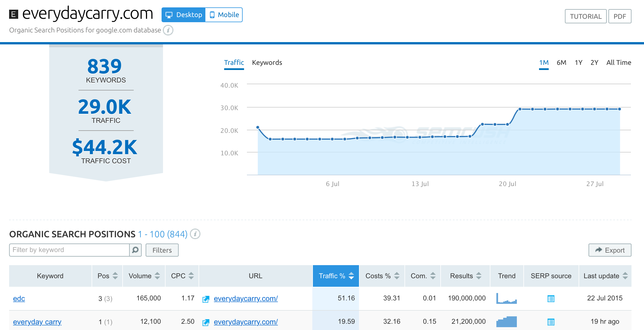Click the 21,200,000 results value

[x=468, y=321]
